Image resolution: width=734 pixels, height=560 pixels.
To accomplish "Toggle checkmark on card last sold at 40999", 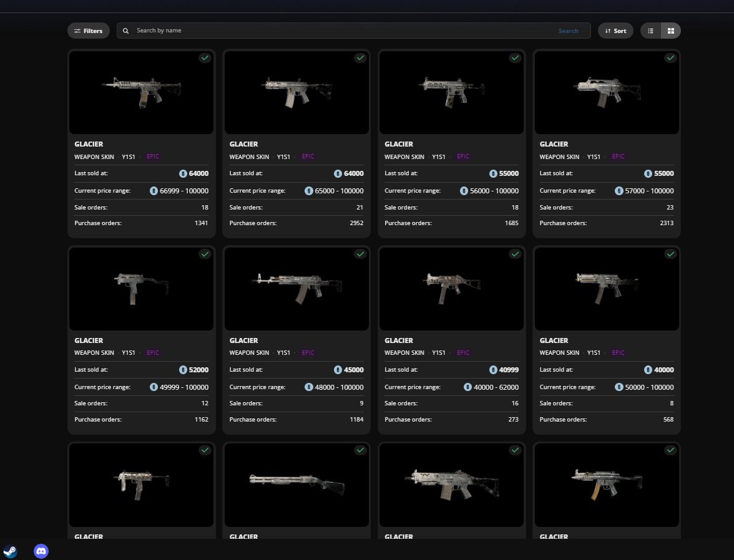I will coord(515,254).
